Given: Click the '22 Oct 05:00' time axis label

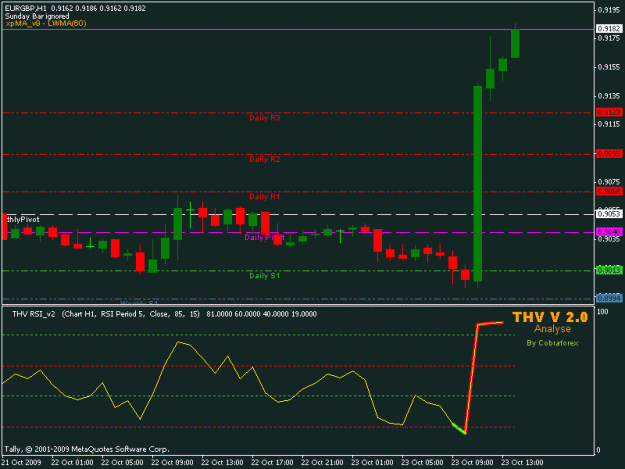Looking at the screenshot, I should [x=122, y=463].
